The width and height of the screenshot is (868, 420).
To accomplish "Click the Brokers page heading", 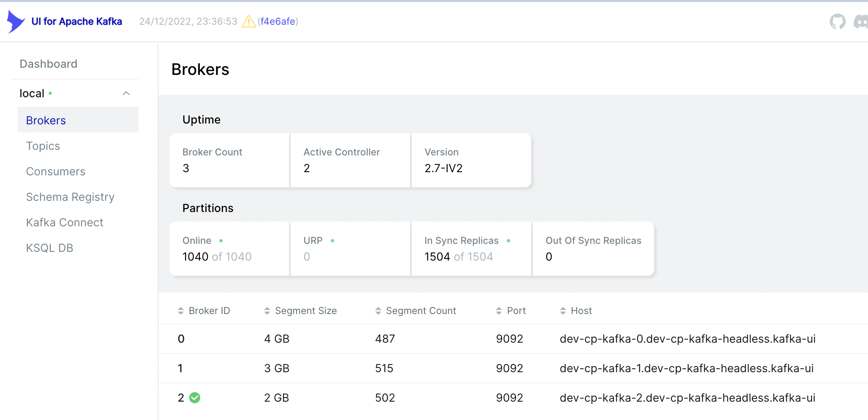I will click(200, 69).
